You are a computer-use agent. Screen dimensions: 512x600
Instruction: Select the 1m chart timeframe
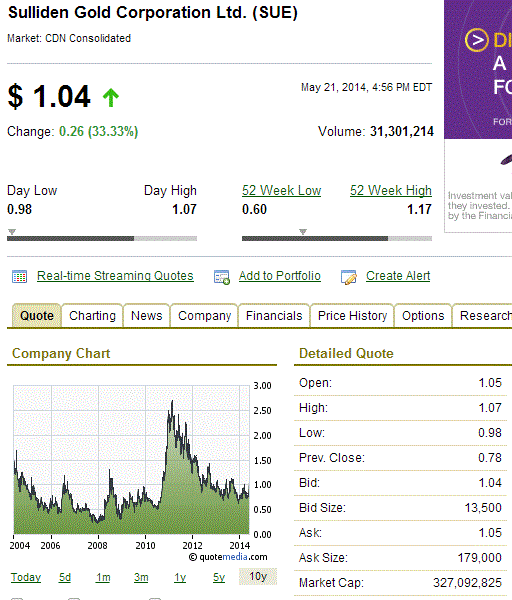tap(103, 577)
